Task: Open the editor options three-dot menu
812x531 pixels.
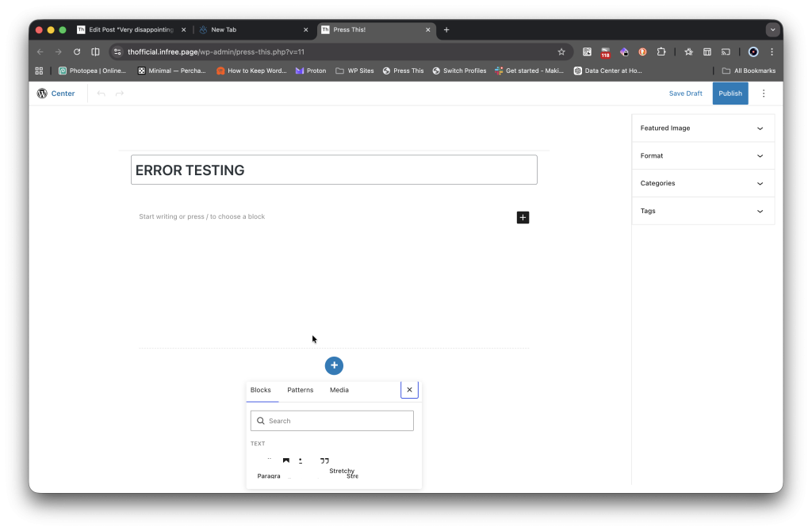Action: coord(764,94)
